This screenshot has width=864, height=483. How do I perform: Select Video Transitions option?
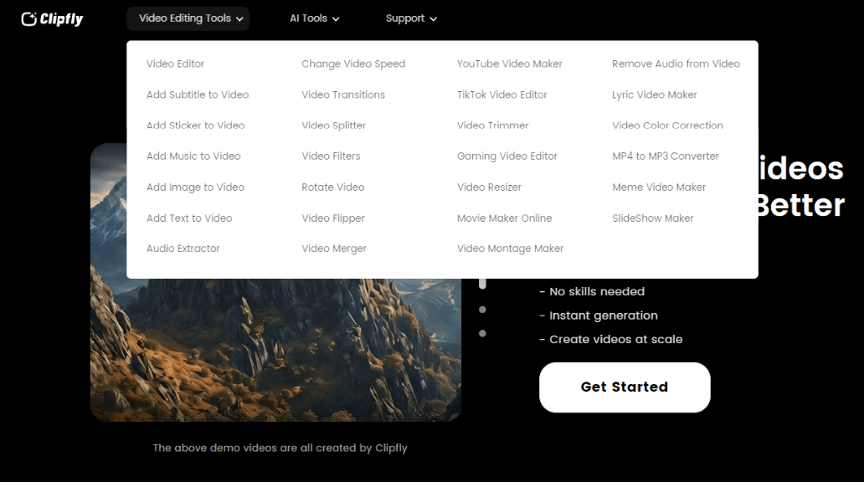click(343, 95)
